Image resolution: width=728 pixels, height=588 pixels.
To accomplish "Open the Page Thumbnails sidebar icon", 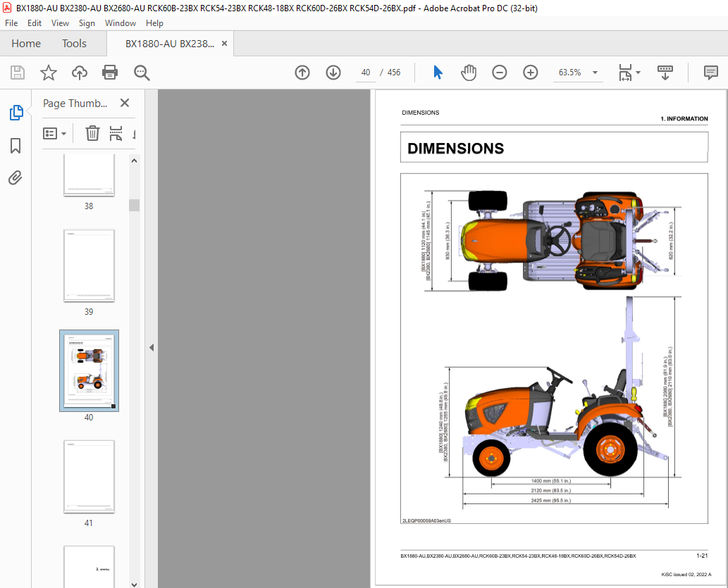I will tap(16, 112).
